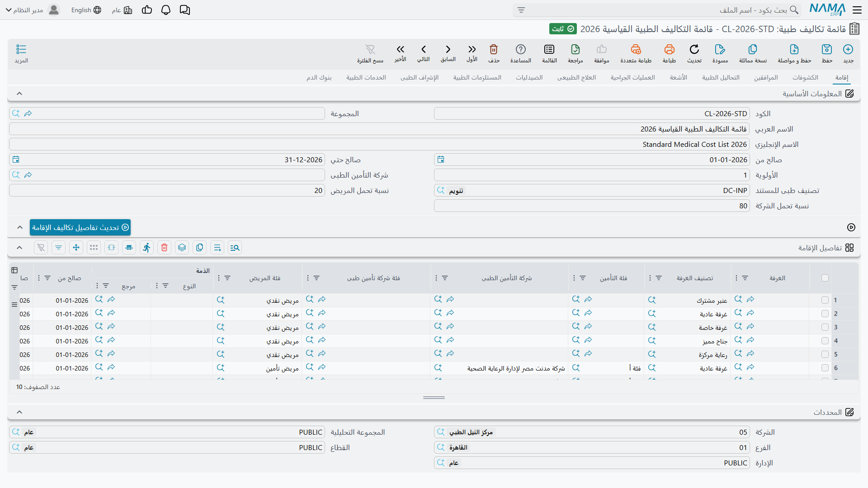Switch to the التحاليل الطبية tab
Image resolution: width=868 pixels, height=488 pixels.
click(721, 77)
